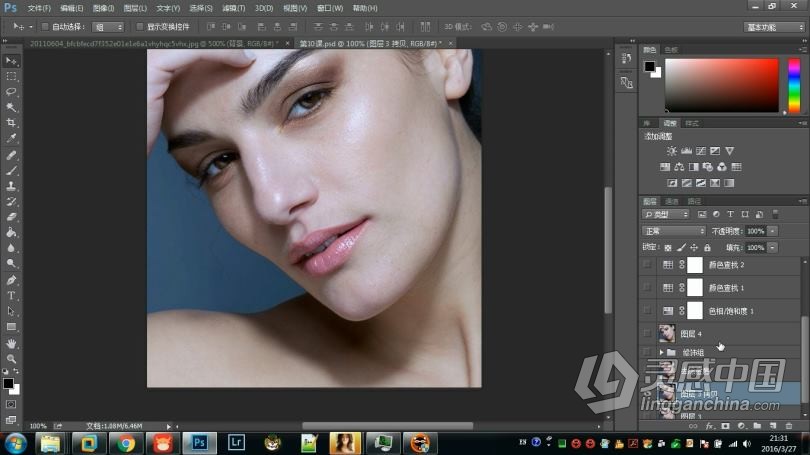Expand the layer group folder

(x=662, y=352)
